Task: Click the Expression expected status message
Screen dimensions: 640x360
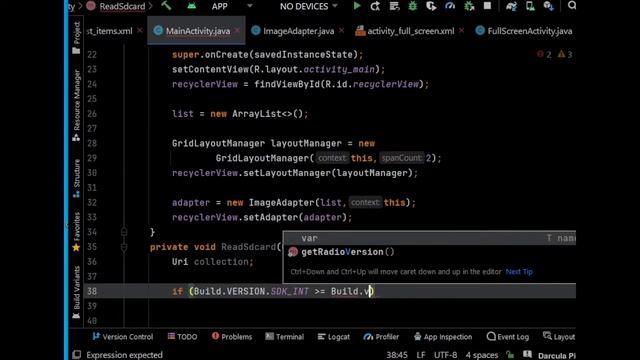Action: (x=124, y=355)
